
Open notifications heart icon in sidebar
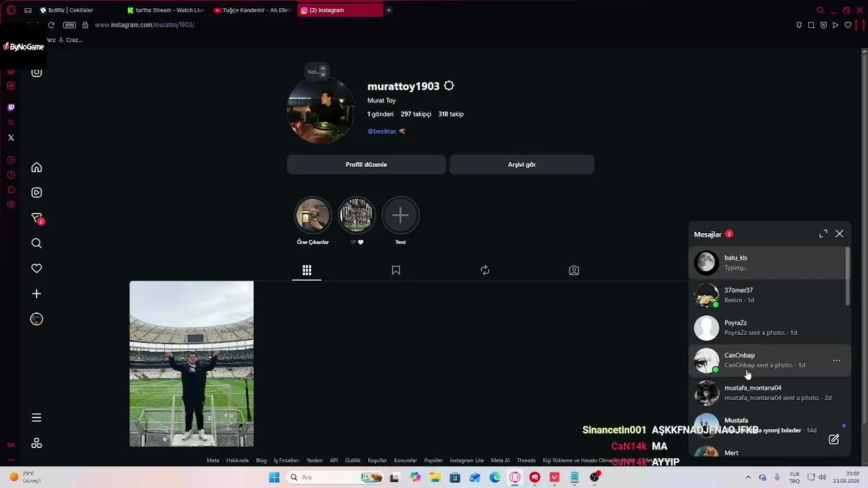tap(37, 268)
